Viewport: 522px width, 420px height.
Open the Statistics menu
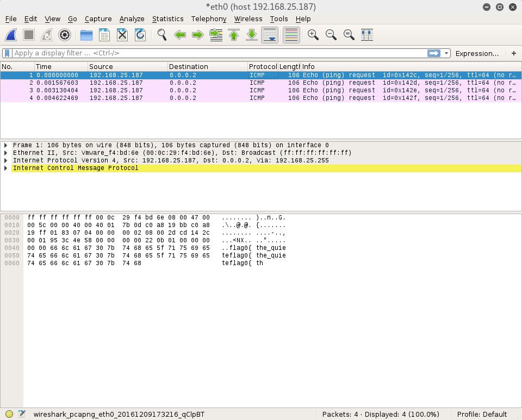[167, 19]
